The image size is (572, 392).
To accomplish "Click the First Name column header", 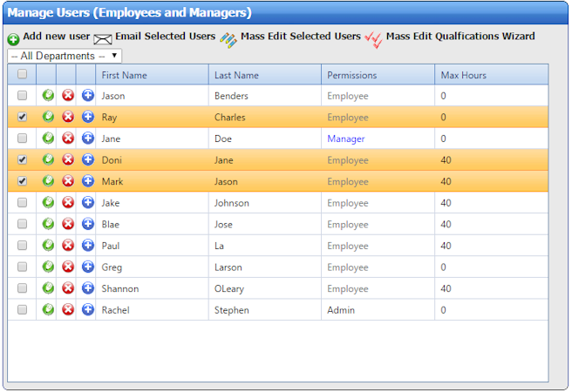I will pos(124,76).
